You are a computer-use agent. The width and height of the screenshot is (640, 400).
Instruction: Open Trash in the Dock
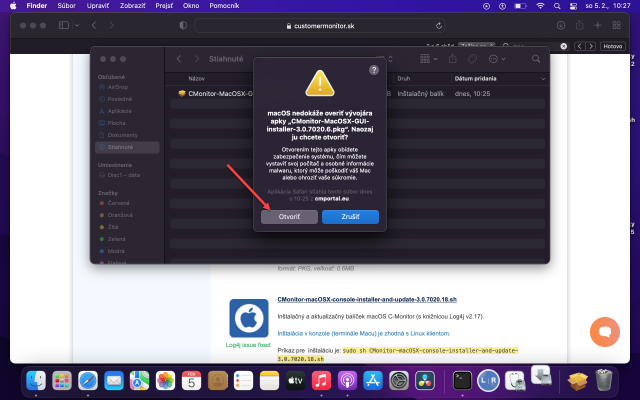tap(604, 380)
